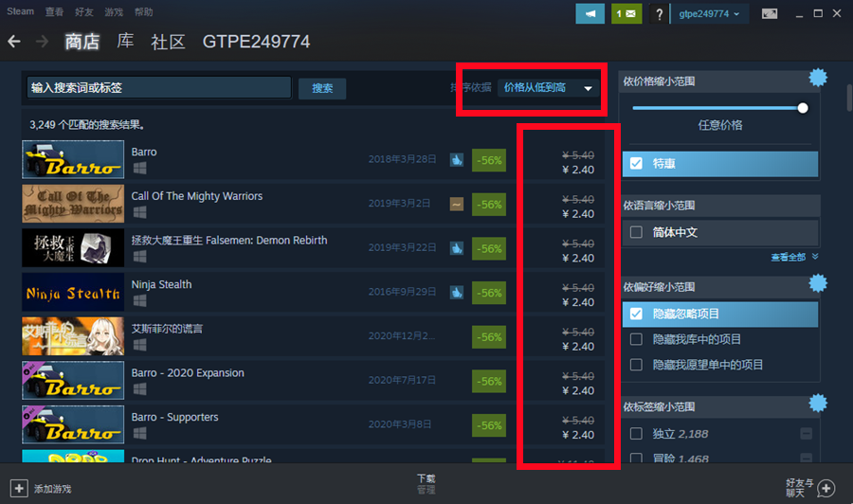Click the Windows icon under Ninja Stealth
Image resolution: width=853 pixels, height=504 pixels.
pos(140,300)
